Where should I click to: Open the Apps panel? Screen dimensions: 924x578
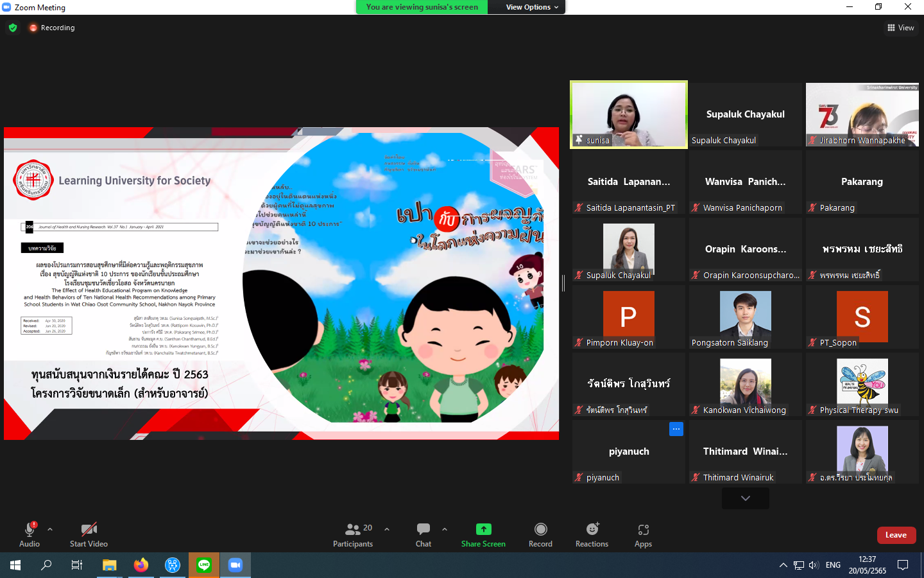(643, 534)
